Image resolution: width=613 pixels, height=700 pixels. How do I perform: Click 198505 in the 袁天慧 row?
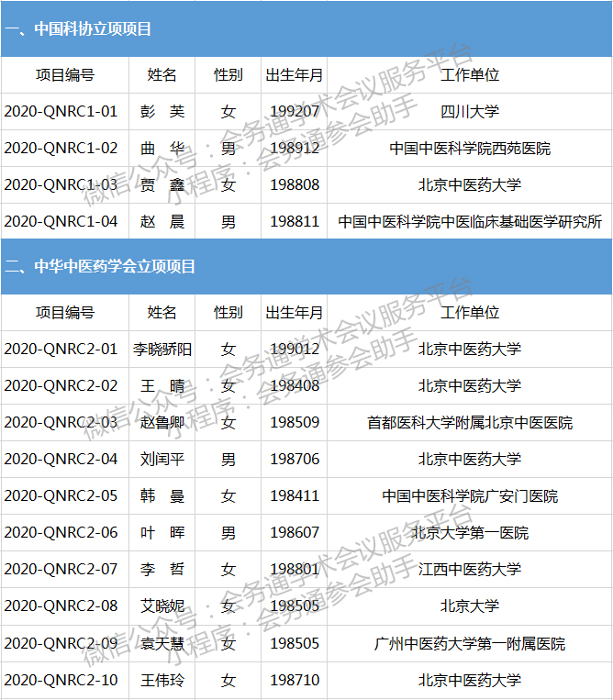pos(295,643)
